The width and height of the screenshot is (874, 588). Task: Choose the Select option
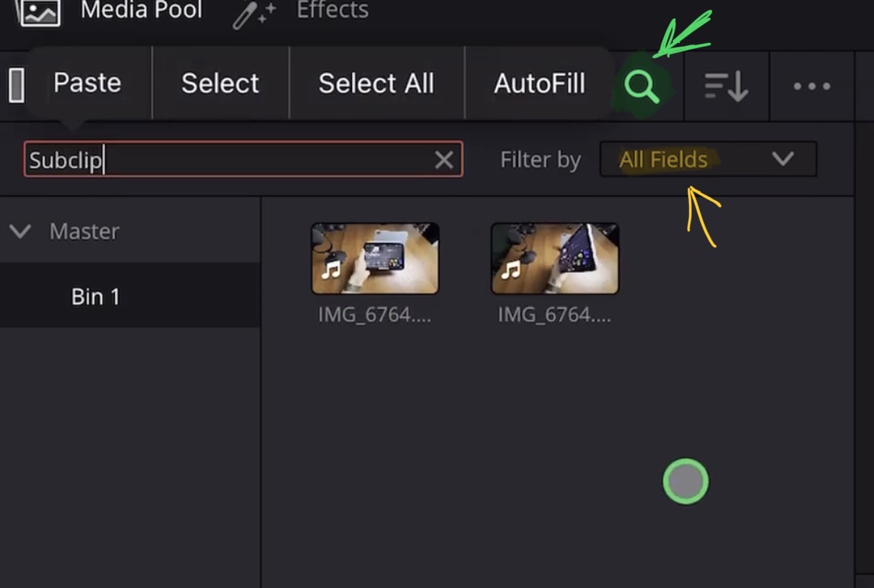[x=220, y=83]
